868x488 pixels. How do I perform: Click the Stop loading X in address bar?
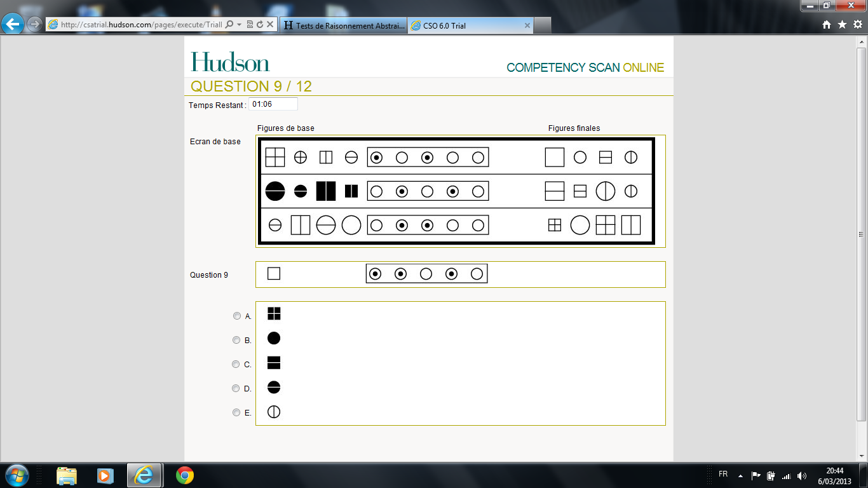(270, 25)
